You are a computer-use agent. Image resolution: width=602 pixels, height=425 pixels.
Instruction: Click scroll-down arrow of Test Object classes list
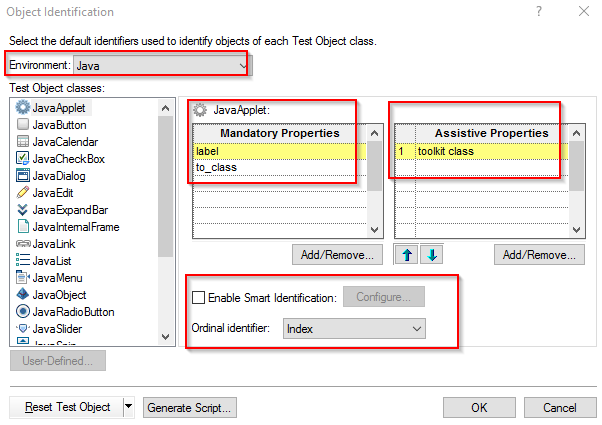point(165,337)
